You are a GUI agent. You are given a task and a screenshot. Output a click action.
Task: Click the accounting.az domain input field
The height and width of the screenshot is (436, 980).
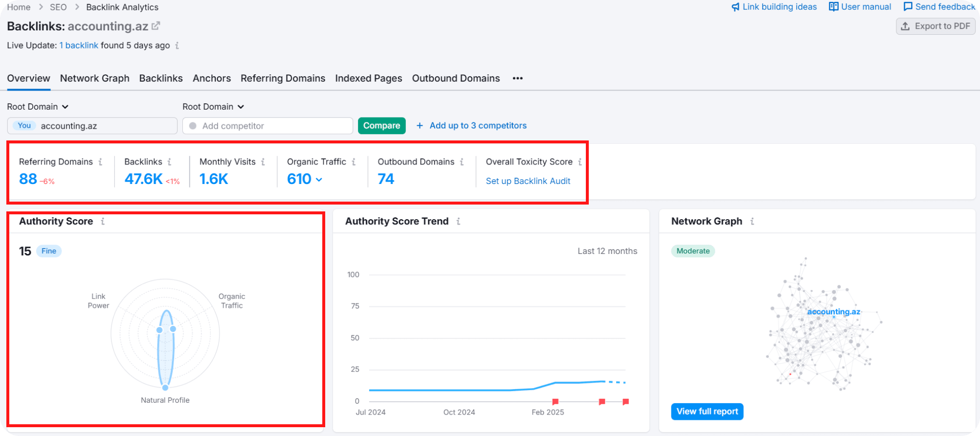(92, 126)
